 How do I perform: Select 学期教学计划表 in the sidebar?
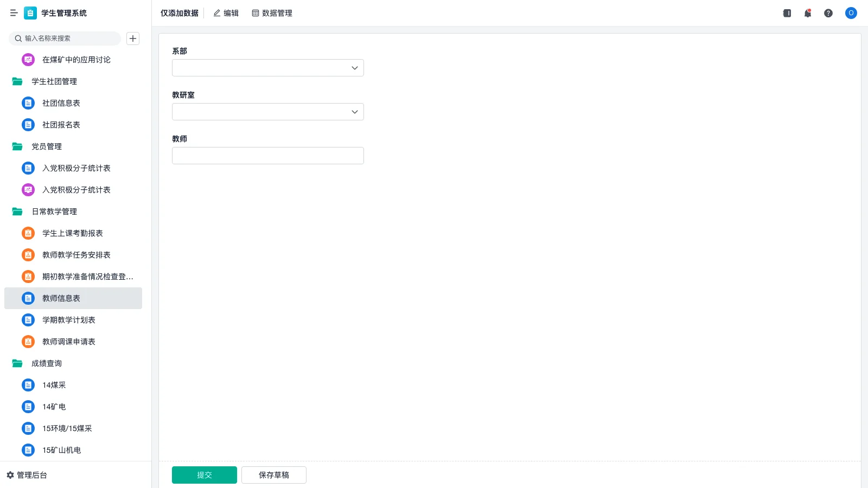click(68, 320)
